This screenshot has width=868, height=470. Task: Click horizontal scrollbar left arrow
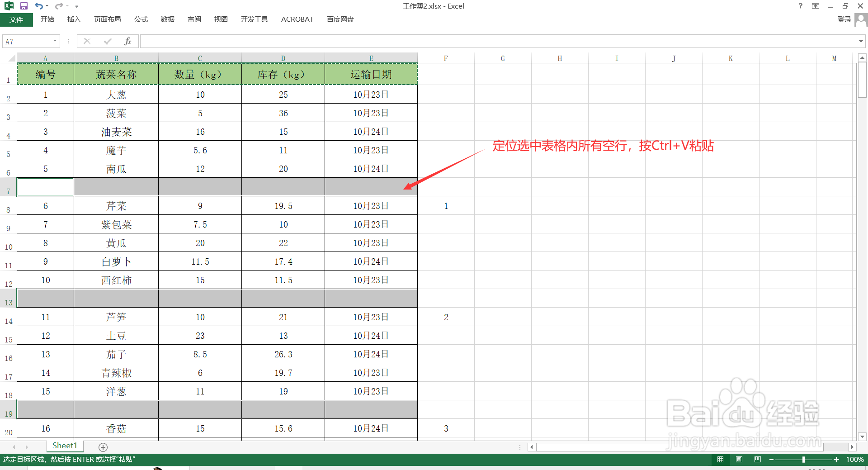click(x=532, y=447)
